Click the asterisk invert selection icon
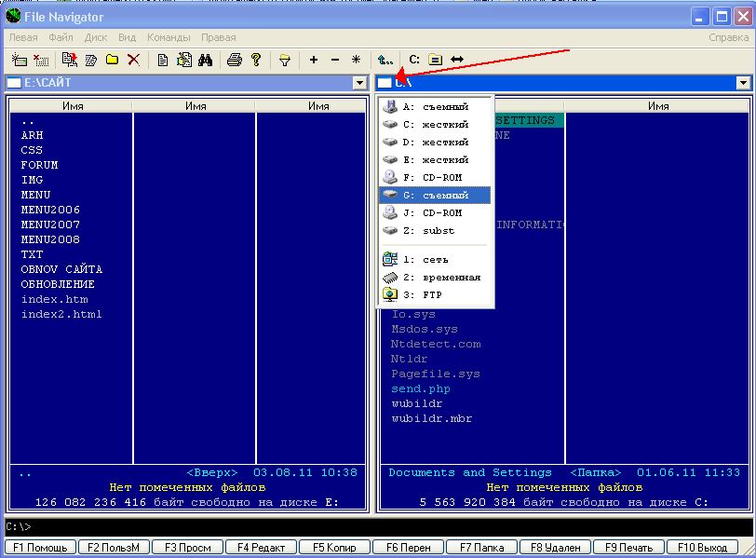The image size is (756, 558). point(356,60)
